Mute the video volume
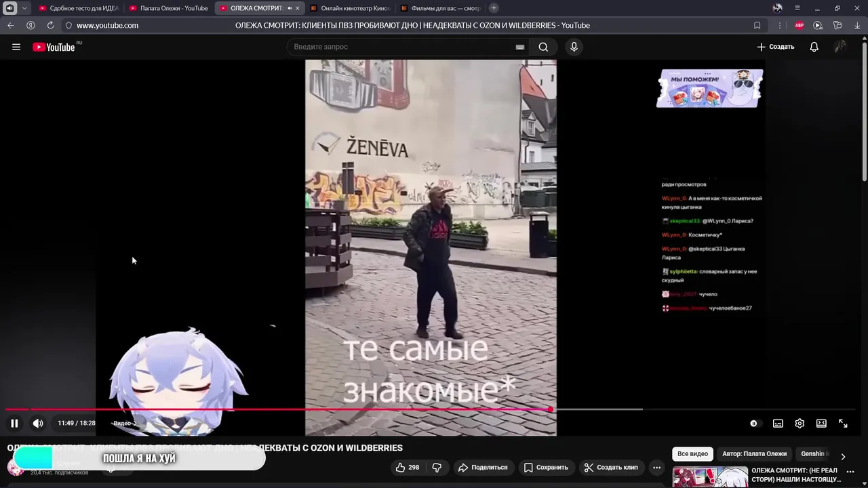The width and height of the screenshot is (868, 488). point(38,423)
